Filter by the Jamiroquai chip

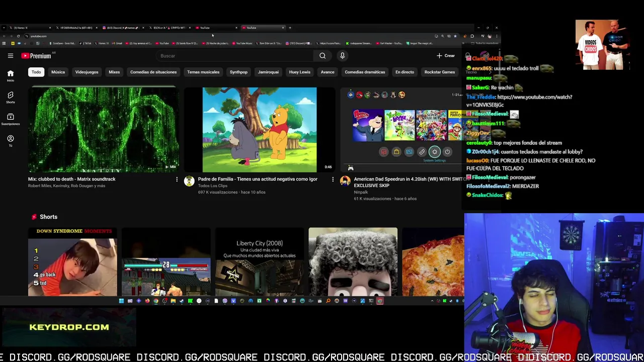(x=268, y=72)
